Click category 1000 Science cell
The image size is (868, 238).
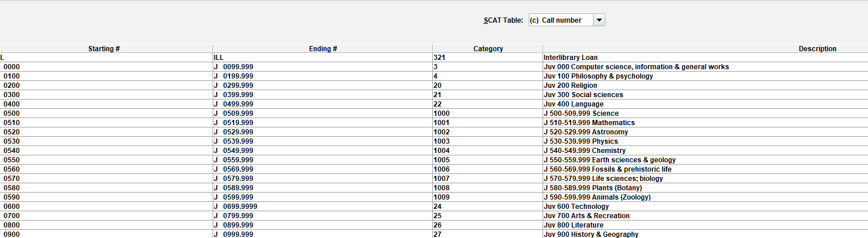point(488,113)
